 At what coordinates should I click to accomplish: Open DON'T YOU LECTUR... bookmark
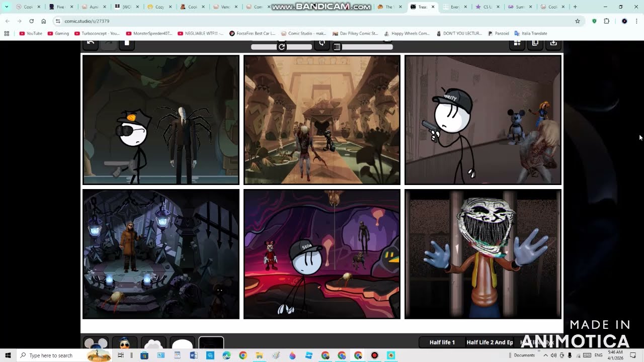(x=459, y=34)
